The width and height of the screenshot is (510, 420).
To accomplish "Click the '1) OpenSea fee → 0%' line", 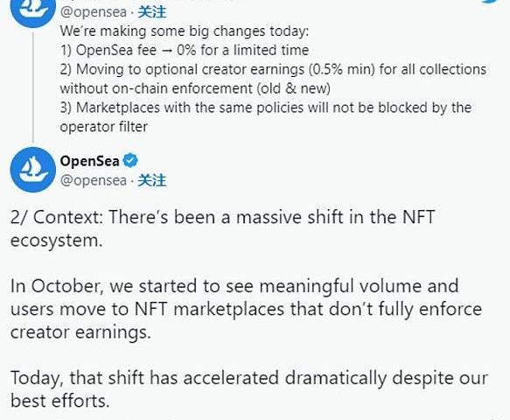I will 184,51.
